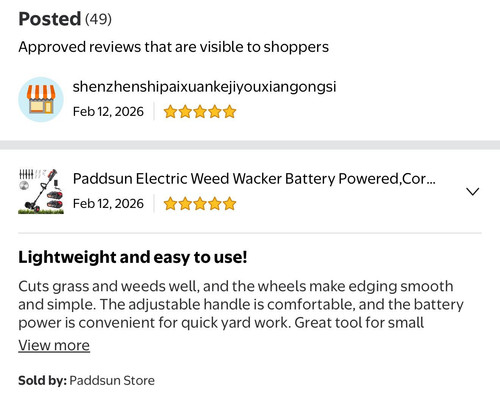
Task: Open the weed wacker product thumbnail
Action: (41, 191)
